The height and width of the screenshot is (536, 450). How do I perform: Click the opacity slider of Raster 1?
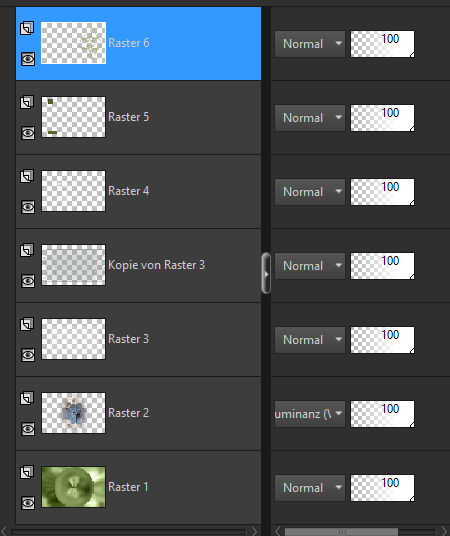tap(383, 488)
